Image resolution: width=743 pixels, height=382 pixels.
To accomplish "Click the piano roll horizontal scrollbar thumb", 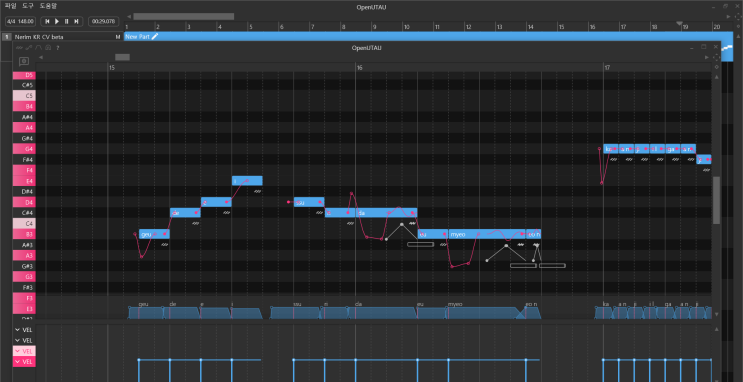I will 122,57.
